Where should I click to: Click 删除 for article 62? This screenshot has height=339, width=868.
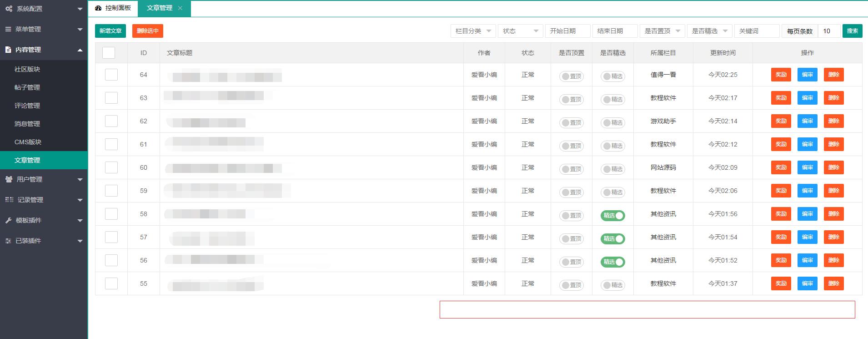click(x=834, y=121)
